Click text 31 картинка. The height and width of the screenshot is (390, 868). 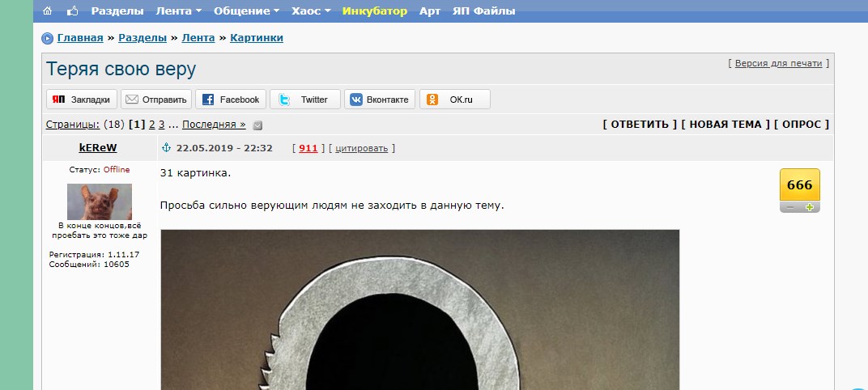point(195,173)
